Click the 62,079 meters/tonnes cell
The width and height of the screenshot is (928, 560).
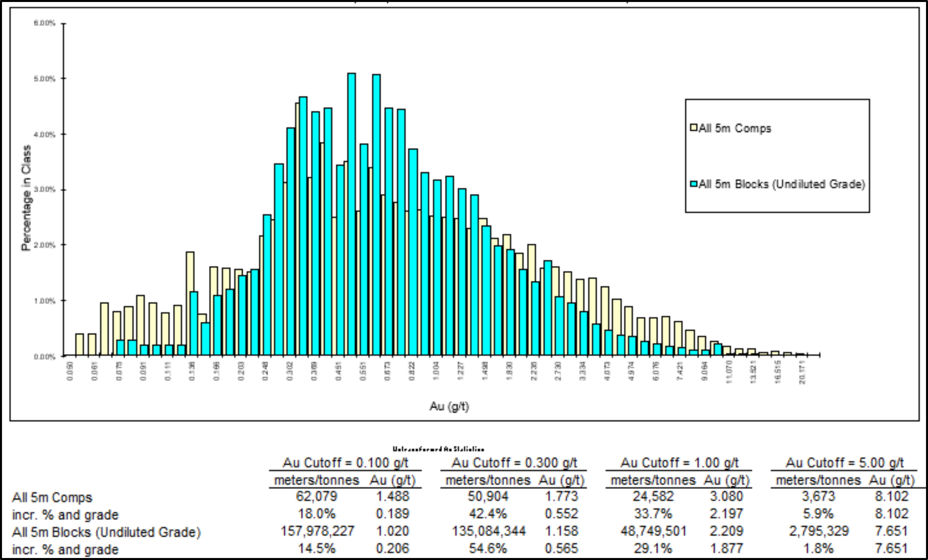316,496
